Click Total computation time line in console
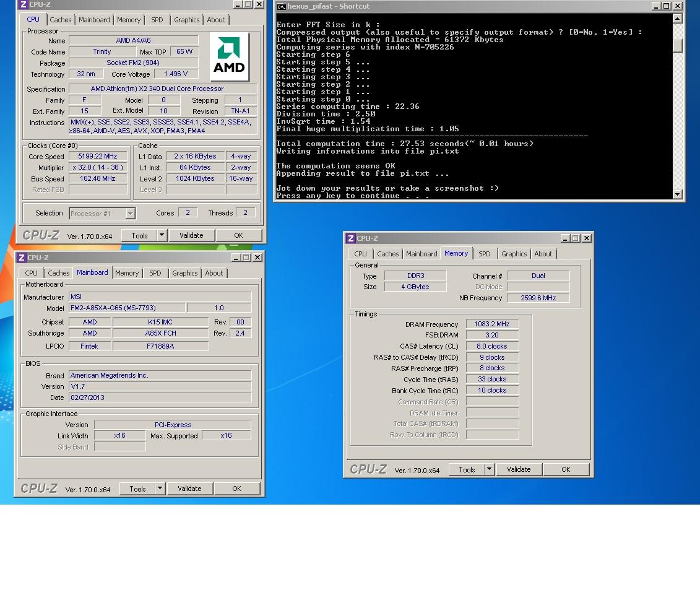Viewport: 700px width, 595px height. pyautogui.click(x=404, y=144)
